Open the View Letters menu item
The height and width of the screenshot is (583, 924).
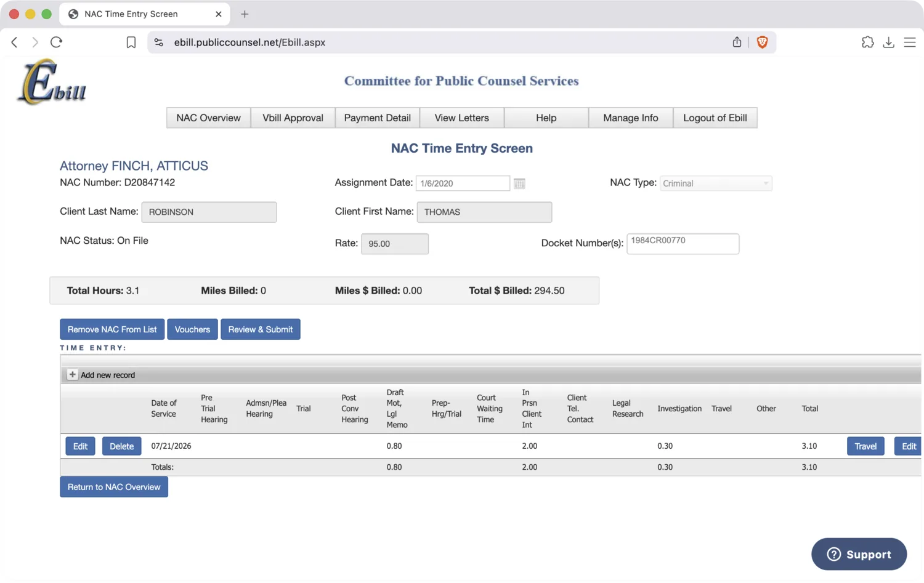(x=461, y=118)
